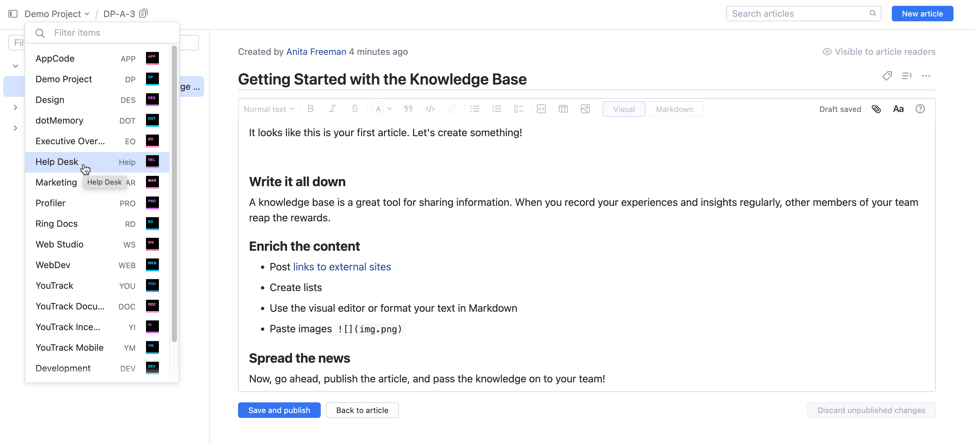Image resolution: width=980 pixels, height=444 pixels.
Task: Focus the Filter items input field
Action: [110, 33]
